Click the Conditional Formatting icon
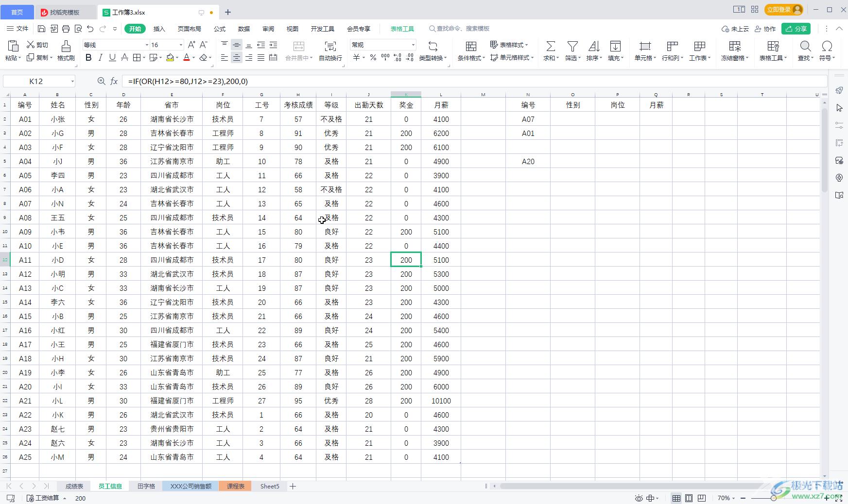 471,46
